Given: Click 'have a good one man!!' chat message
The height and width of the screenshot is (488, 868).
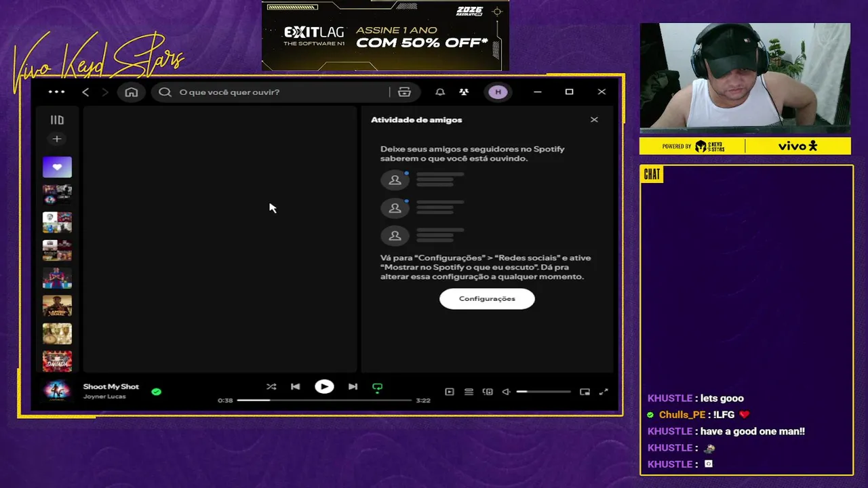Looking at the screenshot, I should click(x=753, y=431).
